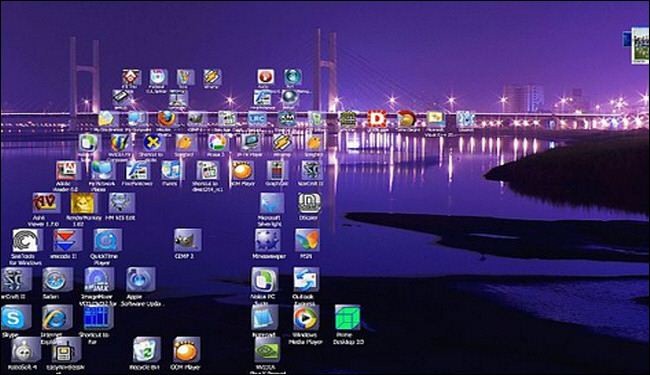Select the Microsoft Visual C++ icon
Viewport: 650px width, 375px height.
(x=436, y=119)
